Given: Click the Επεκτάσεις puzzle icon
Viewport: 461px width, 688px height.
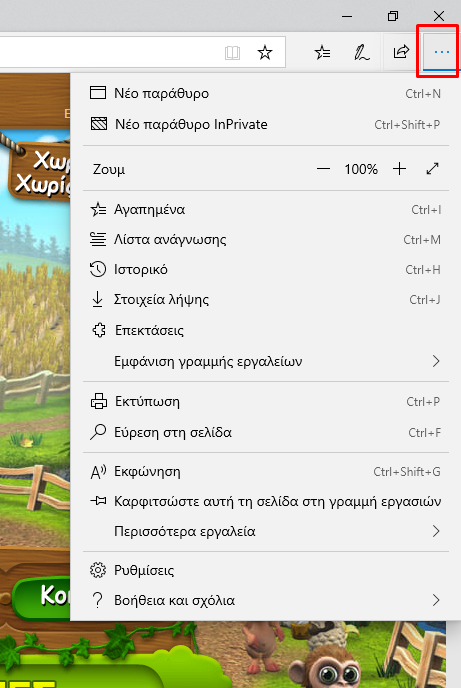Looking at the screenshot, I should coord(99,330).
